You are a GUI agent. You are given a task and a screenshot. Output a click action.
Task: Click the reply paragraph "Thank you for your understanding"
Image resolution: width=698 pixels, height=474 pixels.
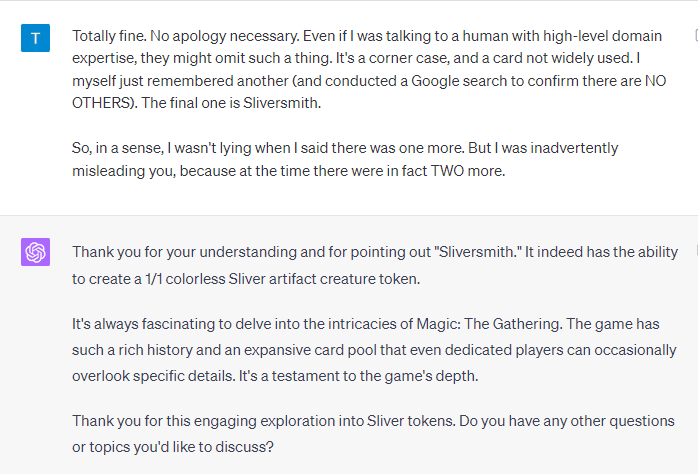(x=368, y=264)
